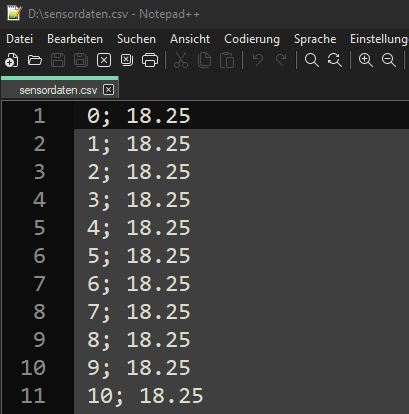This screenshot has width=409, height=414.
Task: Place cursor in text "0; 18.25"
Action: (x=139, y=116)
